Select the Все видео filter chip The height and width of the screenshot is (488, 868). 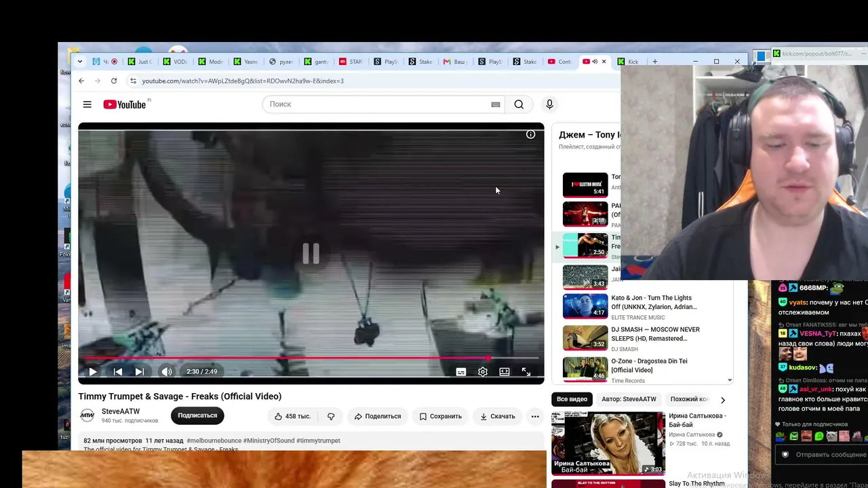pos(572,399)
